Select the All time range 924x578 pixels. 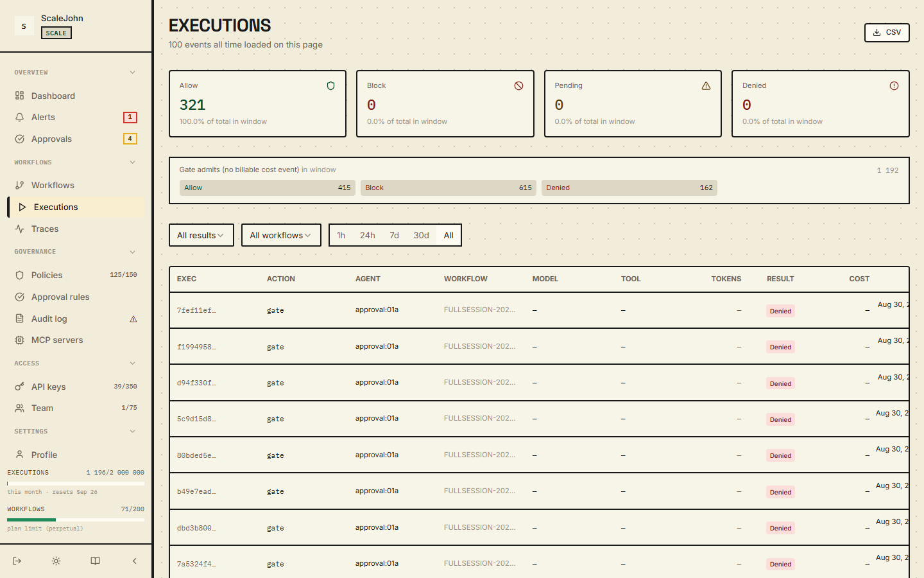449,235
